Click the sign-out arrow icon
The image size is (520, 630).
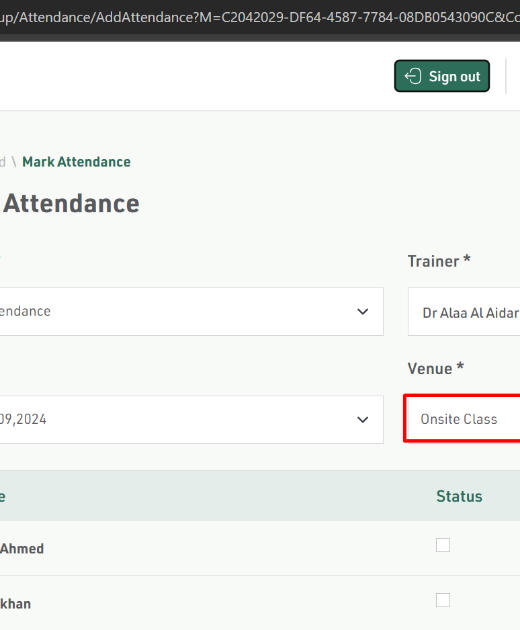coord(413,76)
